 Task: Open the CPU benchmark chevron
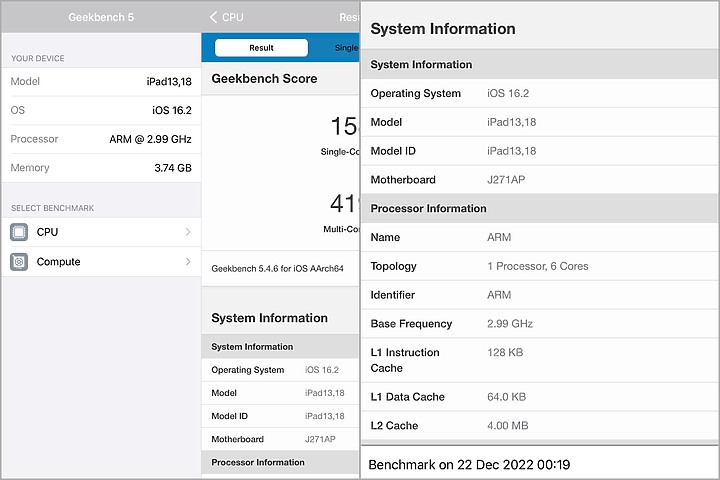point(188,232)
